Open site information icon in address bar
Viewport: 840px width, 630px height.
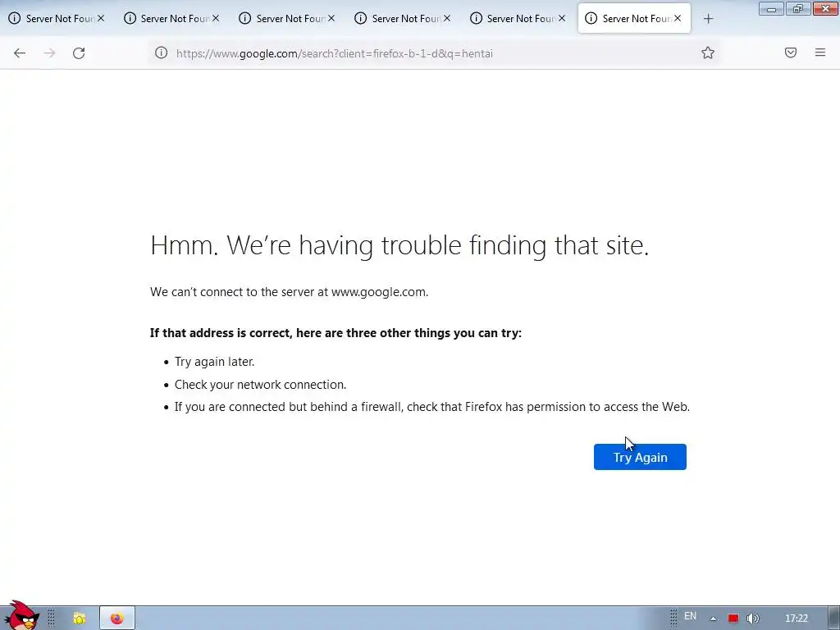click(162, 52)
